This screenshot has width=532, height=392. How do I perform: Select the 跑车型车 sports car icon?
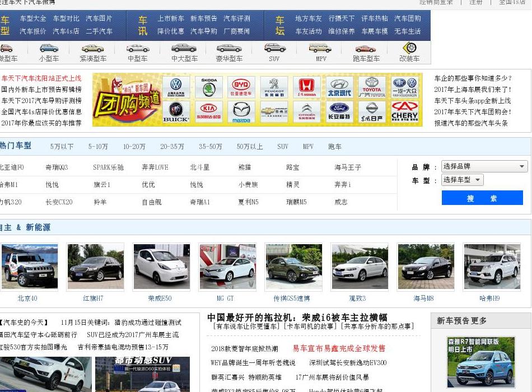tap(366, 49)
